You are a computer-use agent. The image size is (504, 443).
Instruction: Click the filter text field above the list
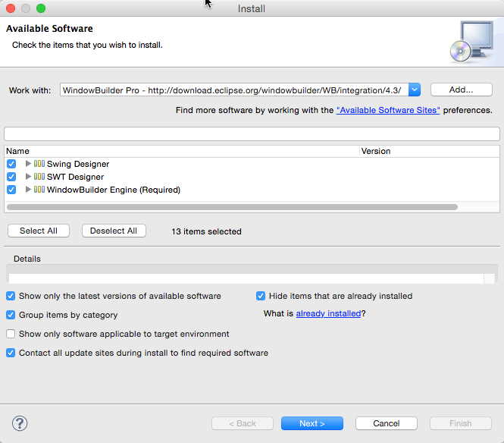tap(252, 134)
